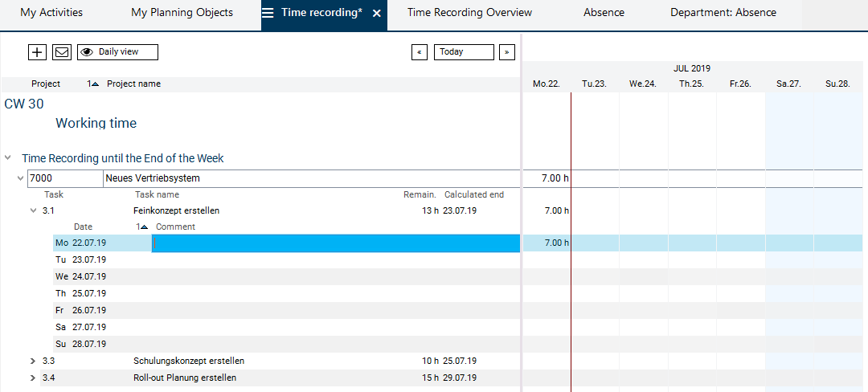Collapse project 7000 Neues Vertriebsystem
868x392 pixels.
tap(21, 178)
